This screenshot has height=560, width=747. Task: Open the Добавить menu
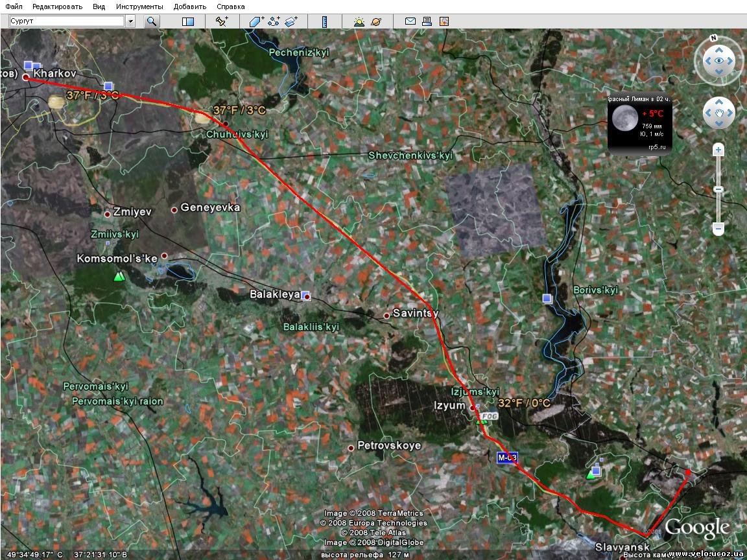click(190, 6)
